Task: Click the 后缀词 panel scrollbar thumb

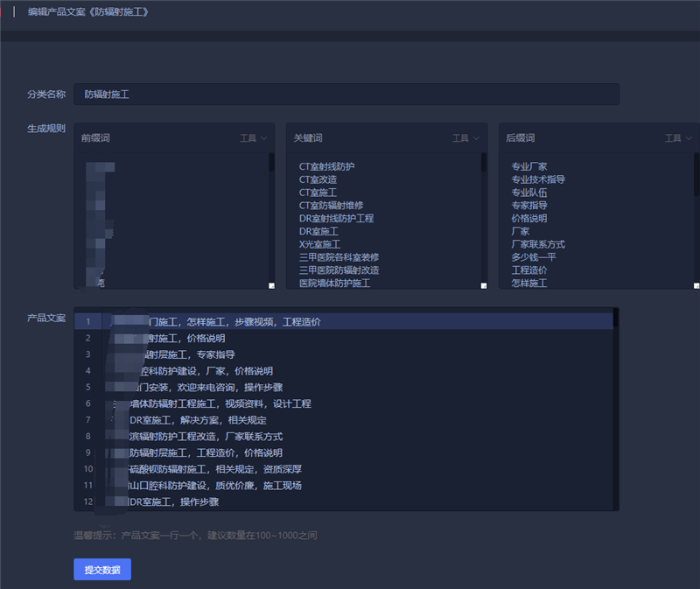Action: 696,174
